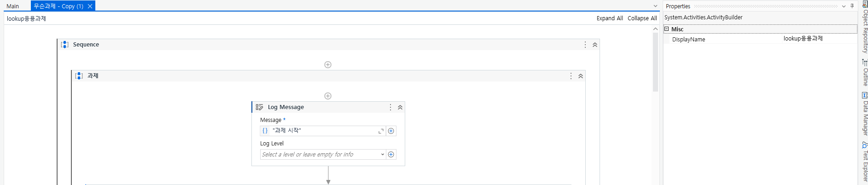Viewport: 868px width, 185px height.
Task: Open the three-dot menu of Log Message
Action: pos(390,107)
